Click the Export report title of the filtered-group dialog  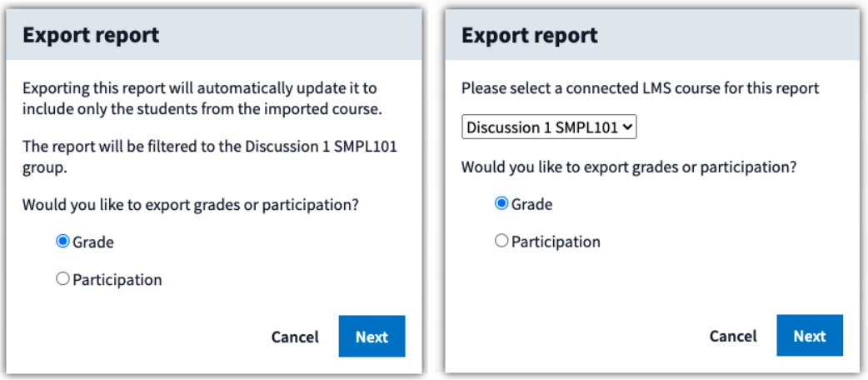(91, 36)
